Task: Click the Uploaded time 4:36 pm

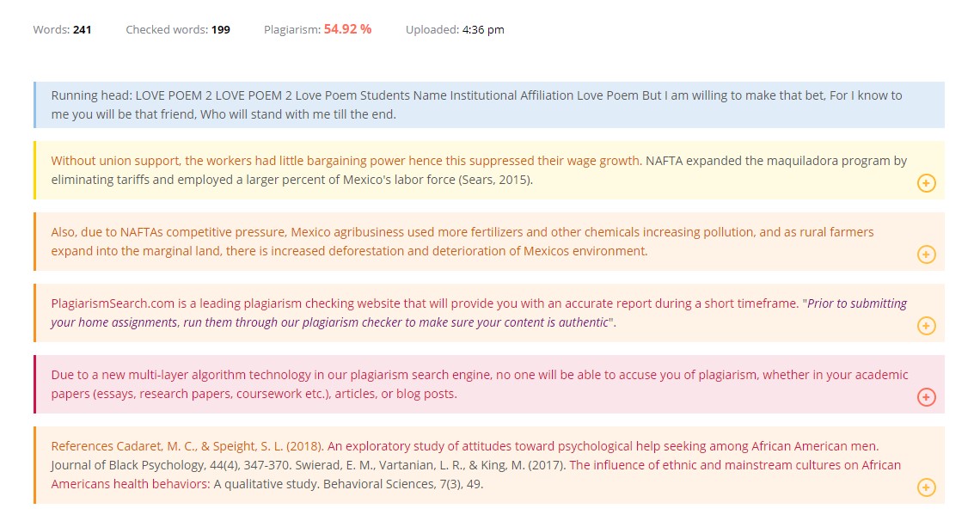Action: click(x=483, y=30)
